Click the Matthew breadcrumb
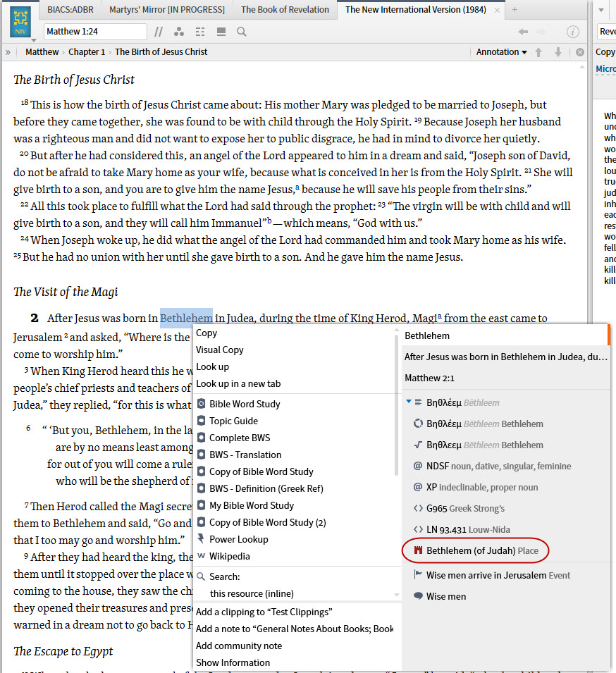The image size is (616, 673). pos(42,52)
